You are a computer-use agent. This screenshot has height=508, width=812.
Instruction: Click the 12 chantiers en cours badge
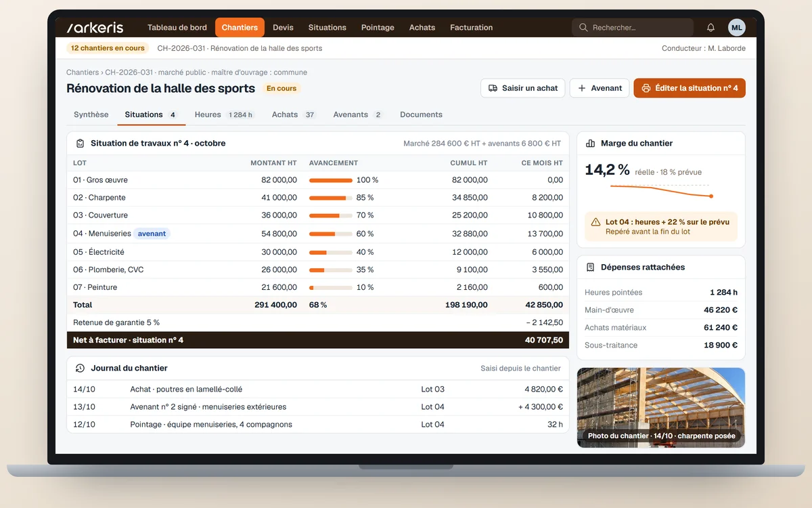tap(108, 48)
